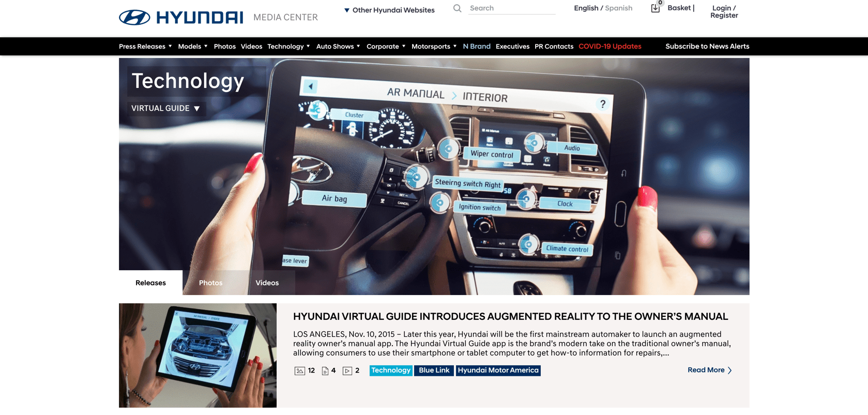Switch language to Spanish

tap(619, 8)
